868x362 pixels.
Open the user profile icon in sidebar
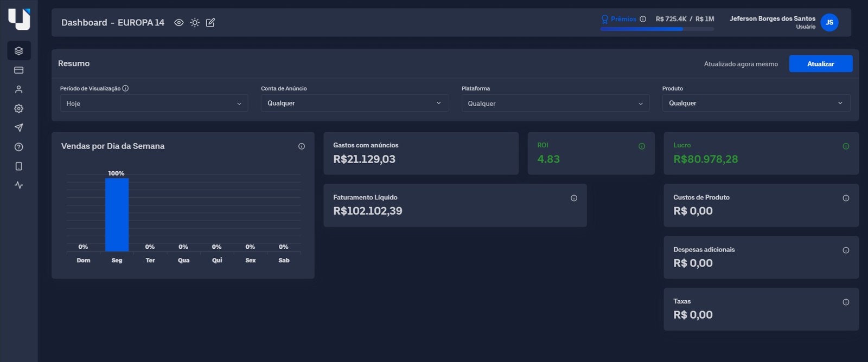19,89
